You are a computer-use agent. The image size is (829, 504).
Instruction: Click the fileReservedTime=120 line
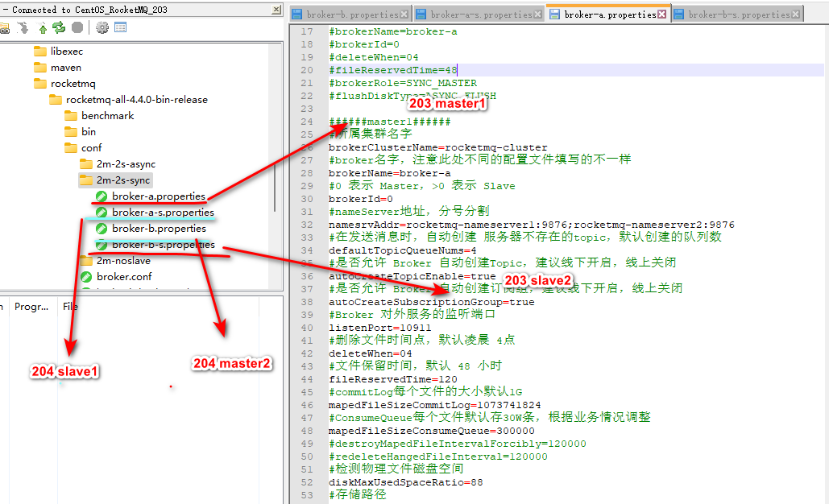pos(393,379)
